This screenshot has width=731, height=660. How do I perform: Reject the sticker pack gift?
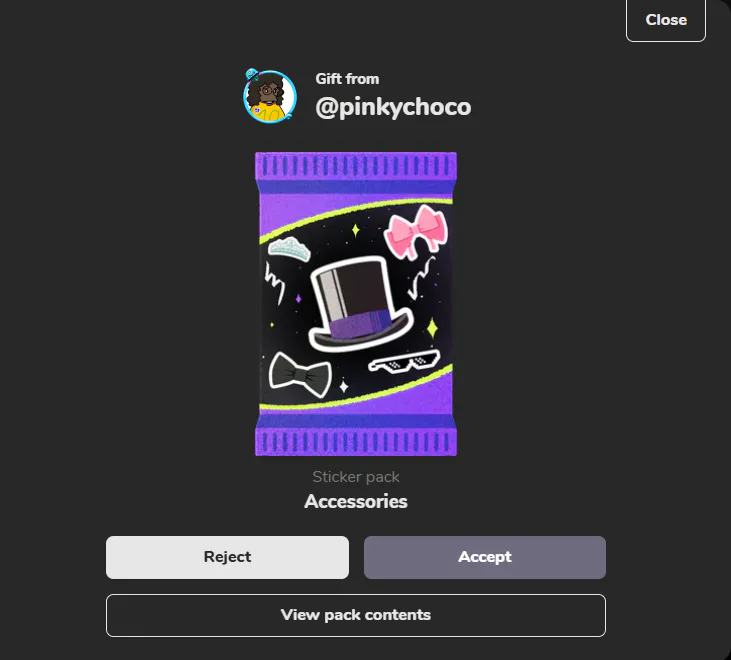pyautogui.click(x=228, y=557)
